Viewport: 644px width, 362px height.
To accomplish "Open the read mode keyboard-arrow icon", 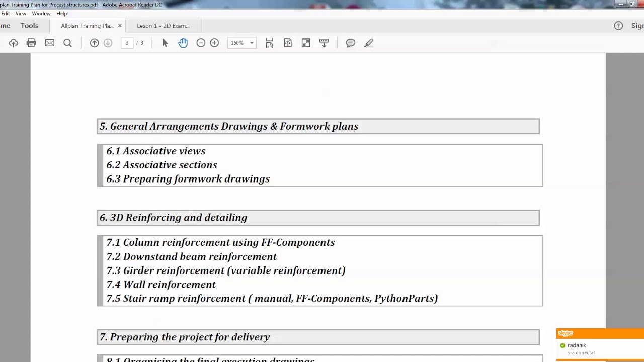I will [x=324, y=43].
